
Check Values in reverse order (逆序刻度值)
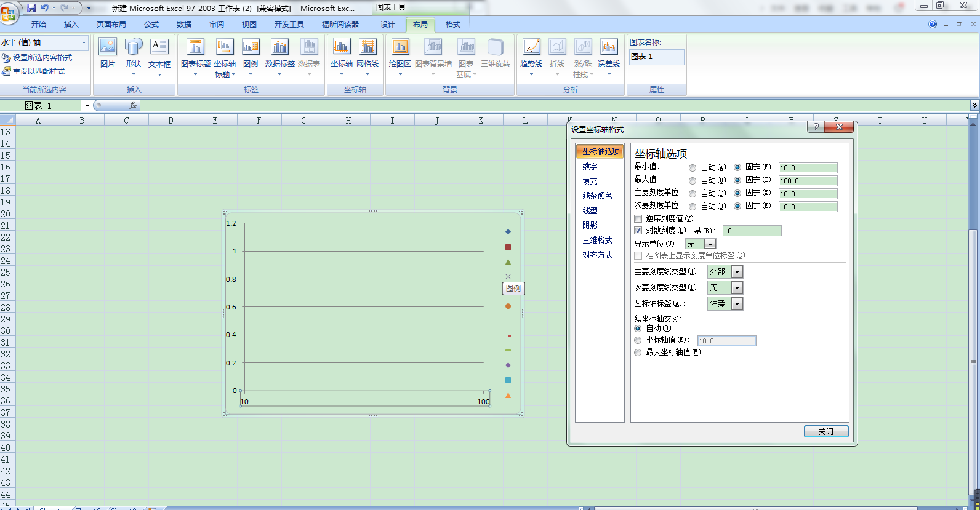click(638, 218)
